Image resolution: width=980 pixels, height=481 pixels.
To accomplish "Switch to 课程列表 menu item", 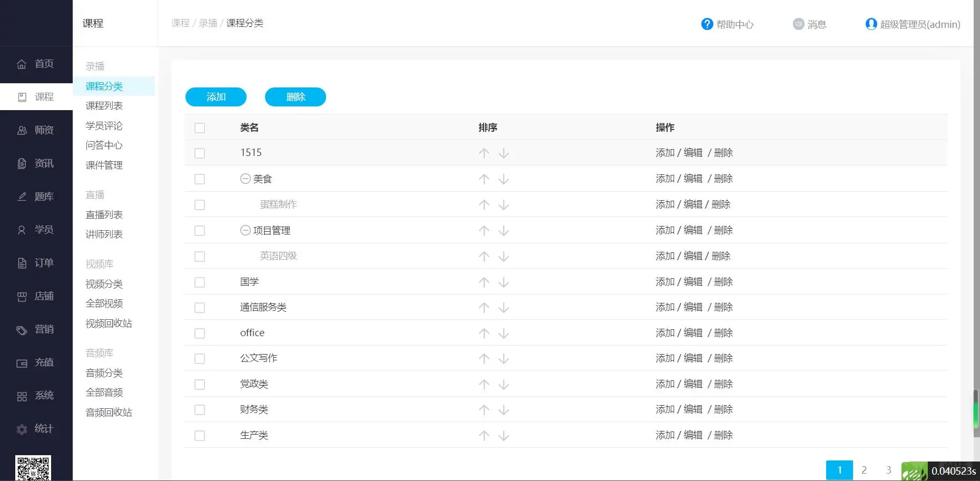I will tap(105, 105).
